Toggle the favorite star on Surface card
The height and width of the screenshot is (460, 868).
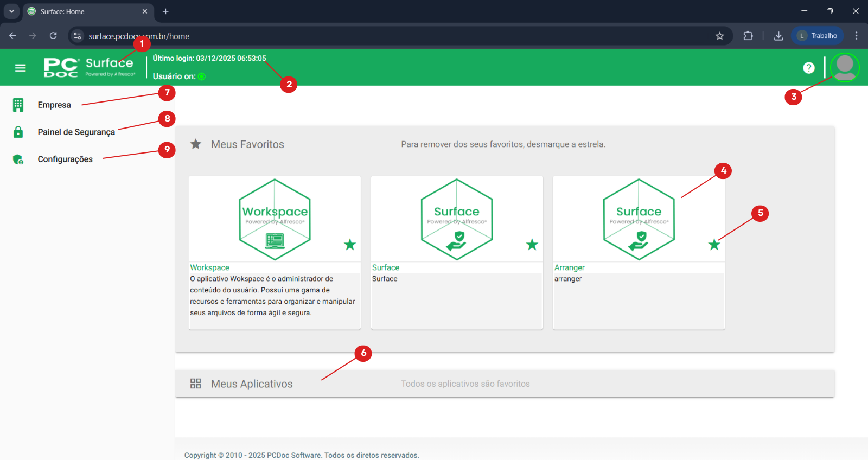coord(532,245)
